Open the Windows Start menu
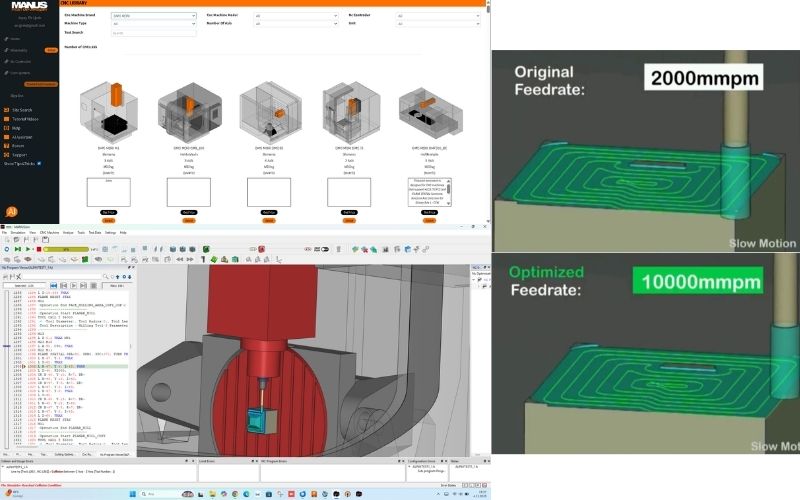This screenshot has width=800, height=500. click(133, 494)
